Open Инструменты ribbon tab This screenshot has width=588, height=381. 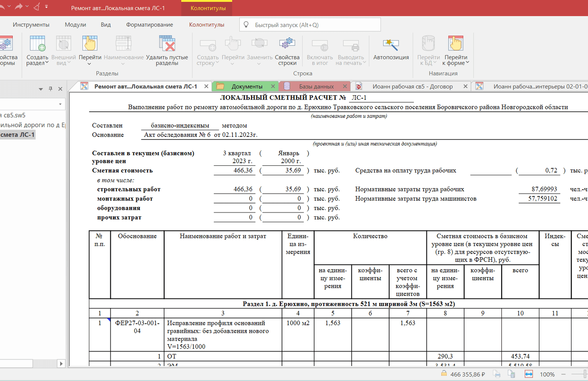31,25
